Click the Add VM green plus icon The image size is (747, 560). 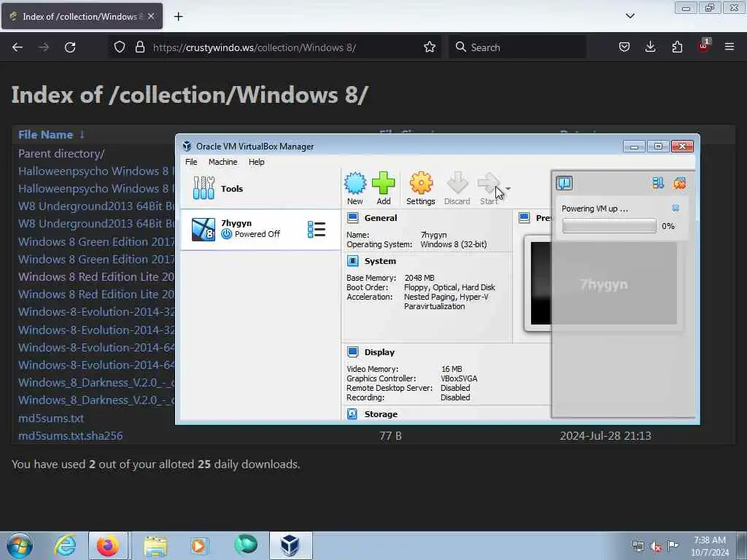click(384, 188)
